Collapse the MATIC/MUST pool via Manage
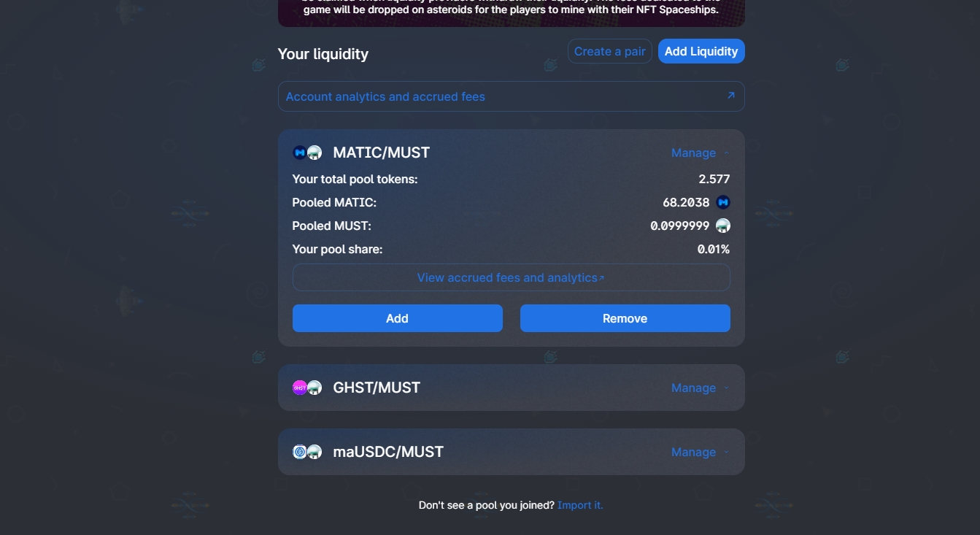This screenshot has height=535, width=980. (x=699, y=153)
